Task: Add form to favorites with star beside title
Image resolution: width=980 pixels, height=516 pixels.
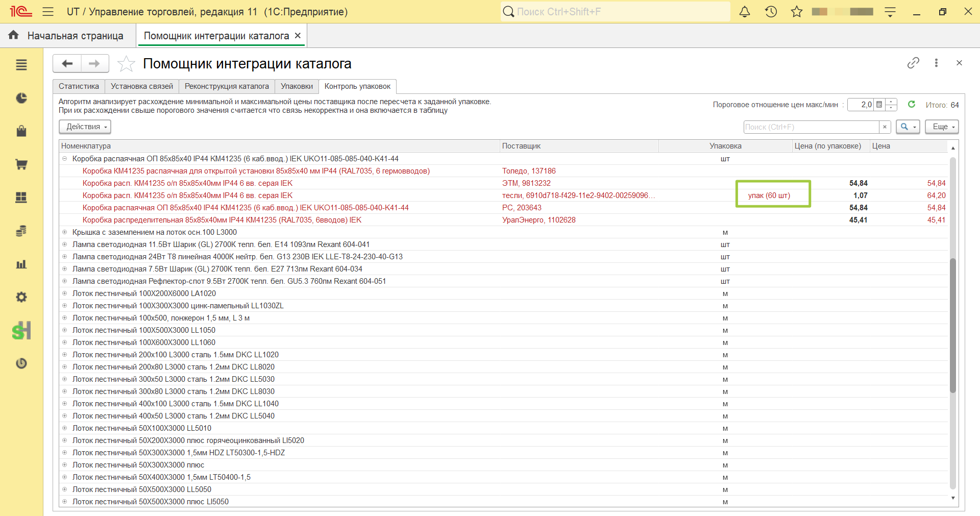Action: 126,64
